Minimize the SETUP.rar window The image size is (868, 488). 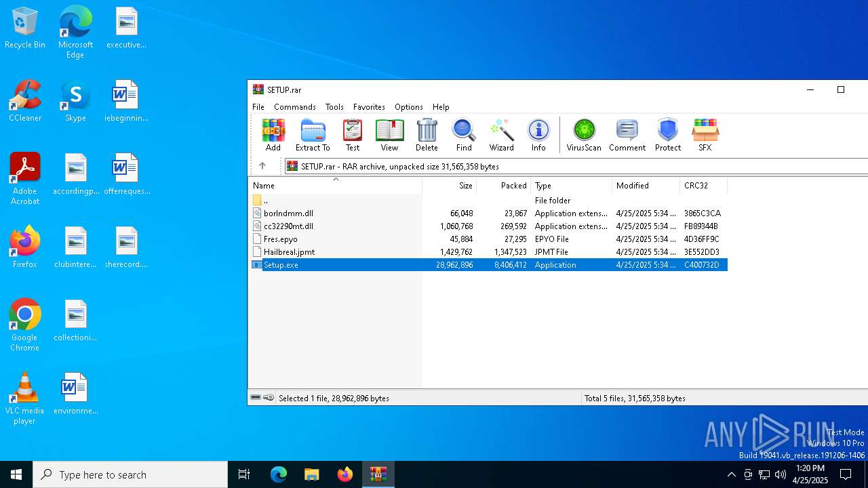tap(810, 89)
